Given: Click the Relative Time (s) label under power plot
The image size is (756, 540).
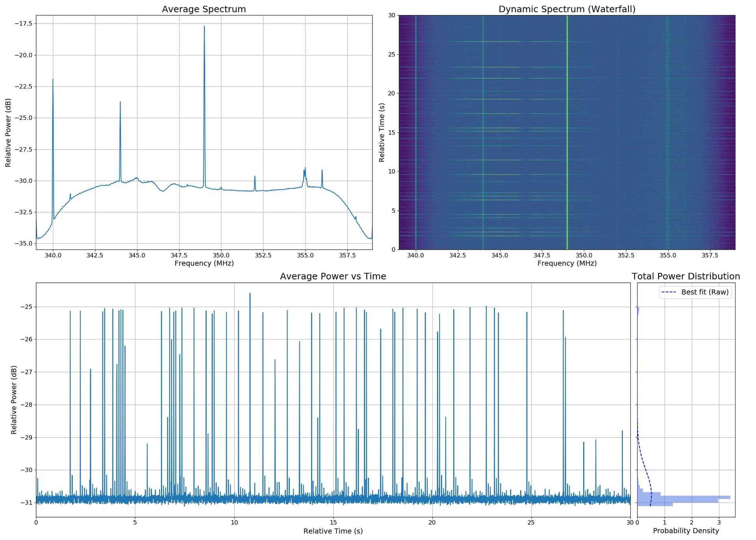Looking at the screenshot, I should point(333,531).
